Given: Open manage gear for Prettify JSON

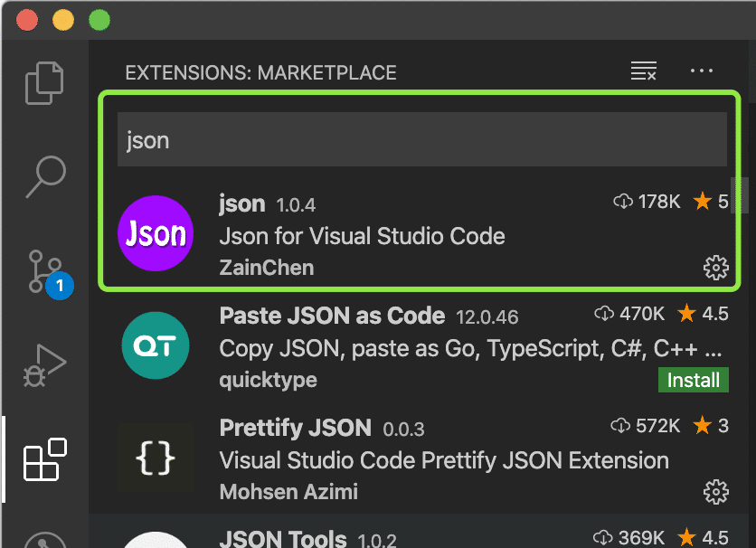Looking at the screenshot, I should [x=716, y=492].
